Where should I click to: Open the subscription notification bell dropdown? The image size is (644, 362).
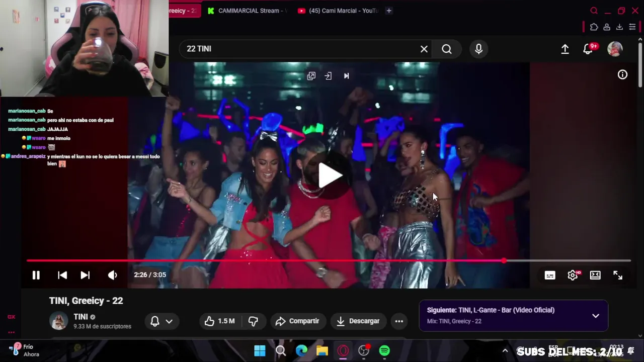point(162,321)
